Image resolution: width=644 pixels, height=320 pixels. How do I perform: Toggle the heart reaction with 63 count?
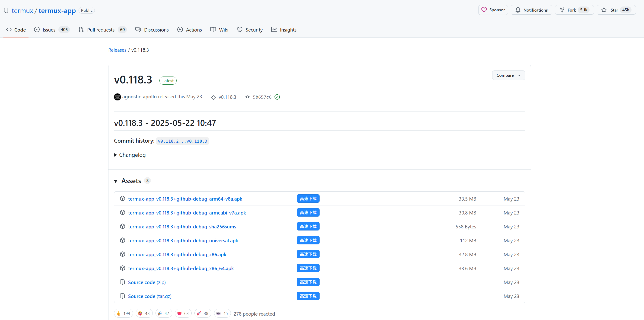(x=183, y=314)
